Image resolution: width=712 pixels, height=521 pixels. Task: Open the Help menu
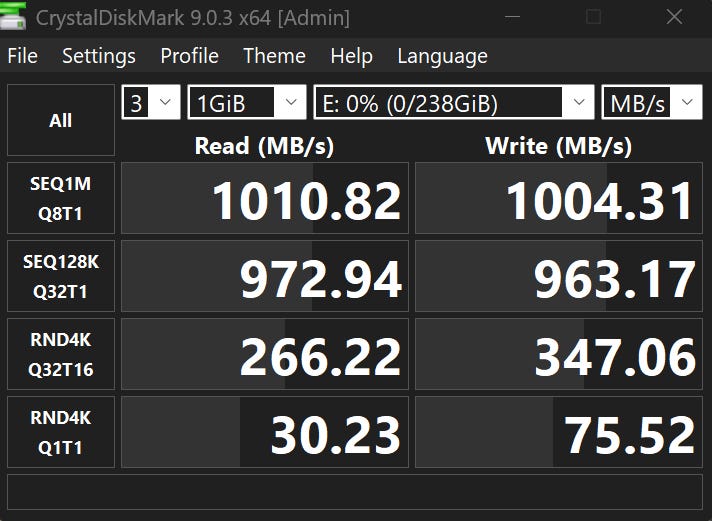(351, 56)
